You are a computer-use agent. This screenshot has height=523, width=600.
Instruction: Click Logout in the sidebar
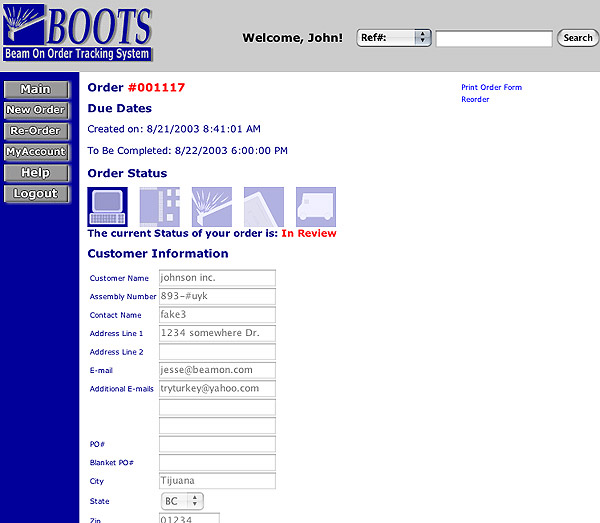[x=36, y=194]
